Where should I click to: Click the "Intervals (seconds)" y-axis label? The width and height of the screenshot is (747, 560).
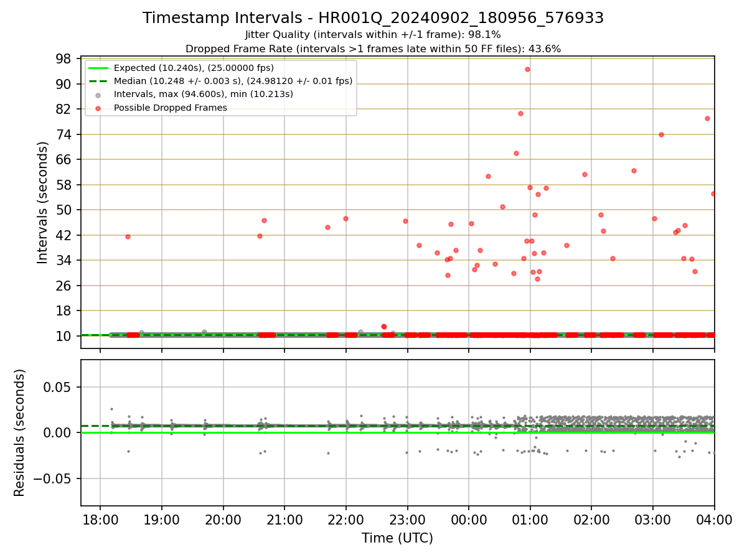(42, 202)
